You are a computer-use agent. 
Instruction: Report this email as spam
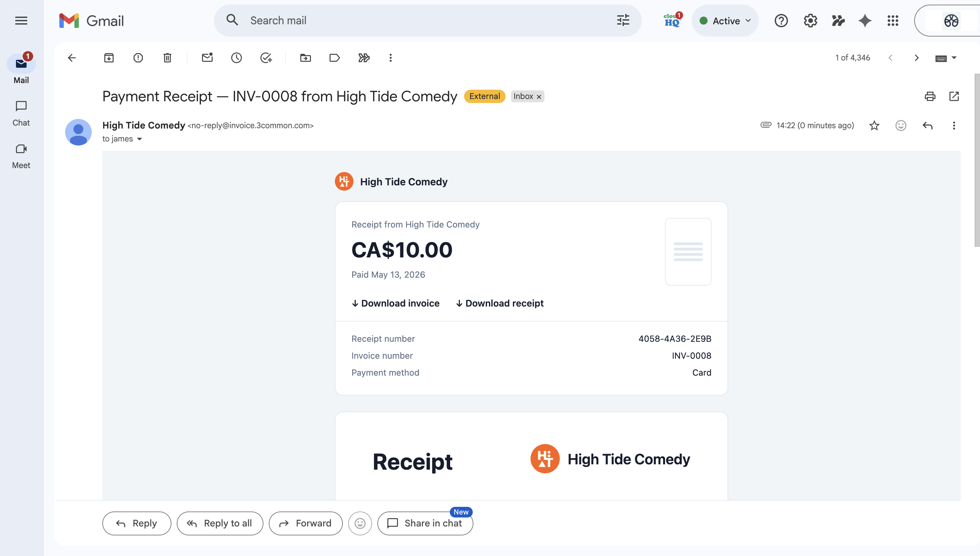coord(138,58)
